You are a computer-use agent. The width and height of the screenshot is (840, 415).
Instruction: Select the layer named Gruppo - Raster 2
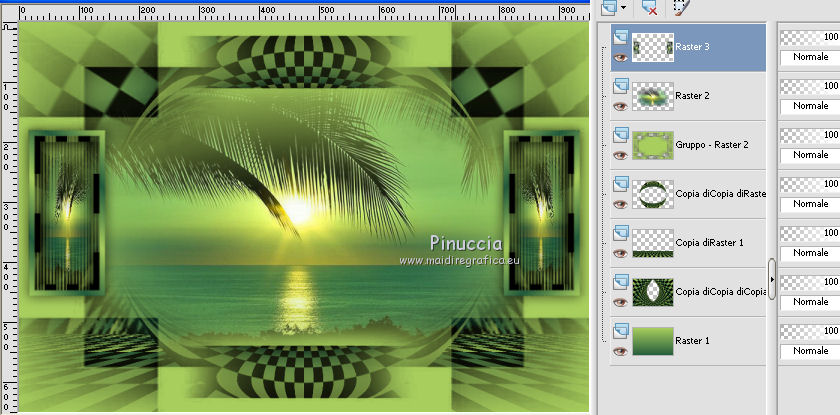click(712, 145)
